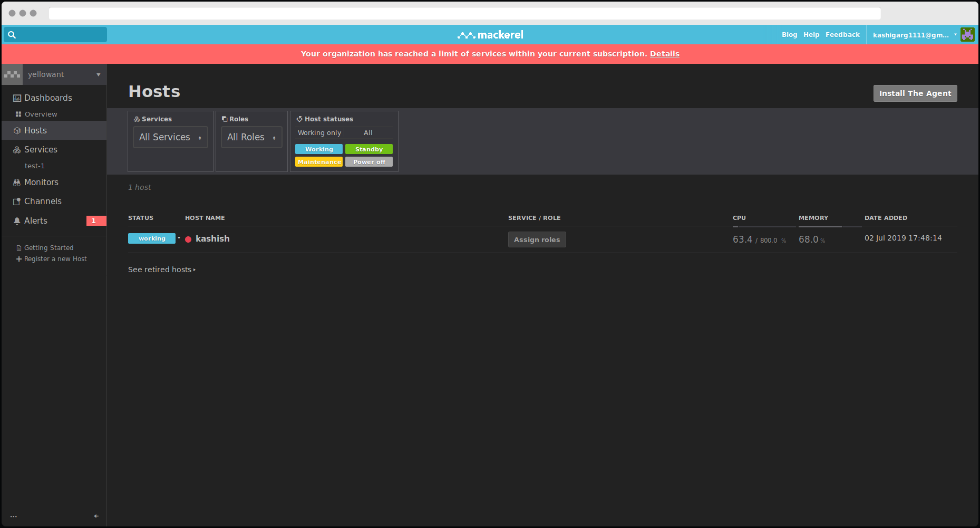
Task: Toggle the Maintenance status filter
Action: pyautogui.click(x=319, y=162)
